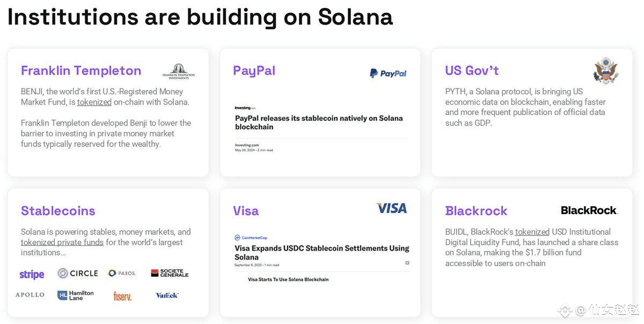644x324 pixels.
Task: Click the CoinMarketCap logo in Visa card
Action: (251, 238)
